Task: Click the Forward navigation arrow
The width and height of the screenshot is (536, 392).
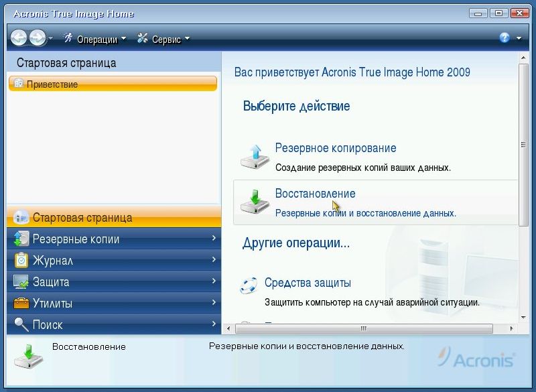Action: tap(38, 38)
